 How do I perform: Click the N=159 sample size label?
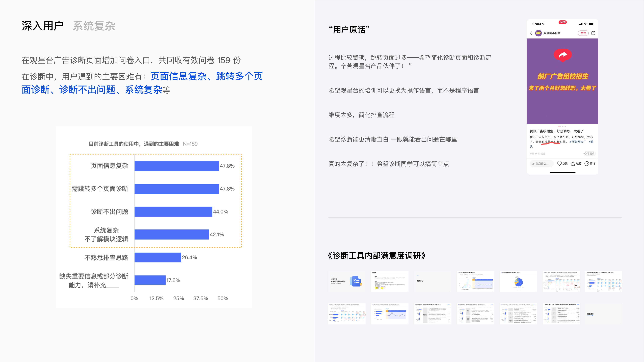click(190, 144)
